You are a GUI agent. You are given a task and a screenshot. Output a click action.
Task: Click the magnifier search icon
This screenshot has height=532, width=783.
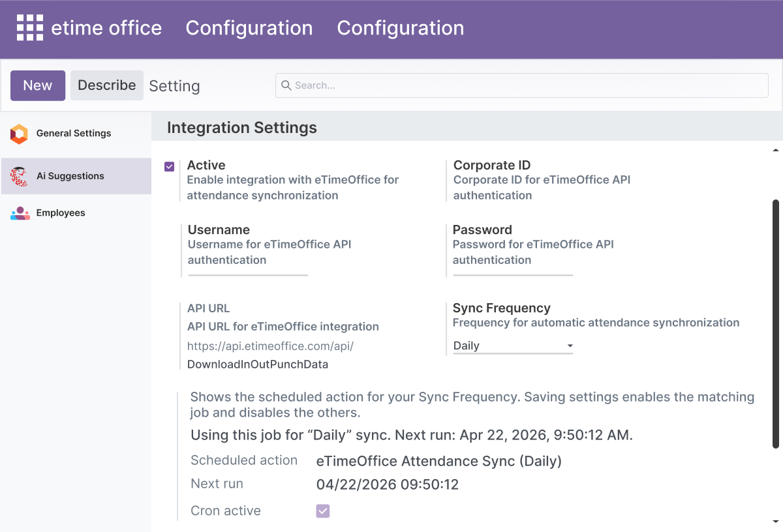click(x=286, y=85)
